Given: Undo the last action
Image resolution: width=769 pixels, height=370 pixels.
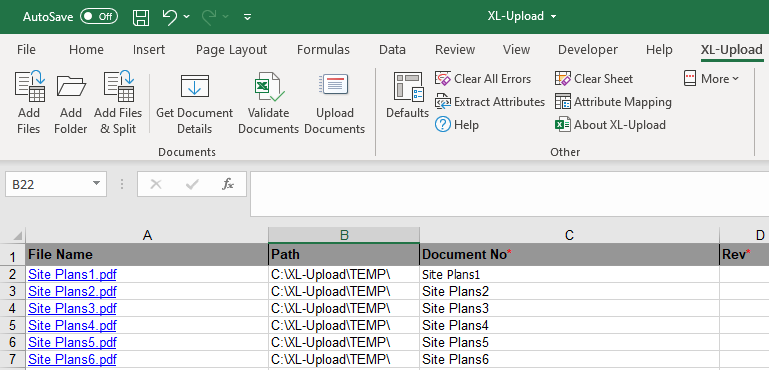Looking at the screenshot, I should 170,17.
